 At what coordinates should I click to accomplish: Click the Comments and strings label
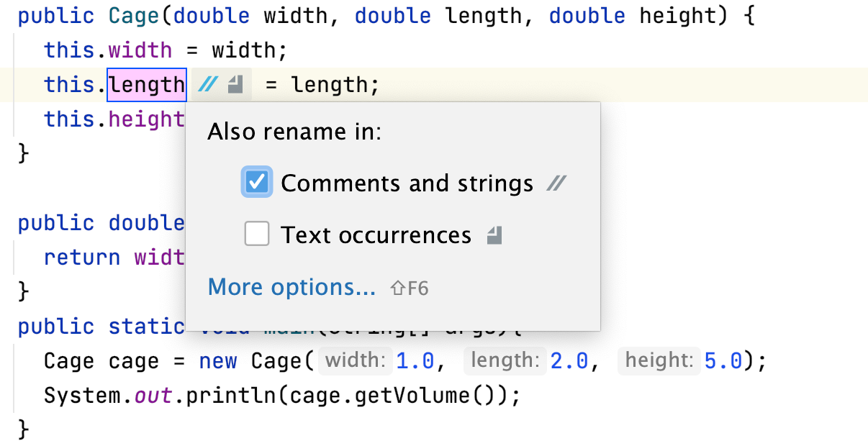(407, 183)
